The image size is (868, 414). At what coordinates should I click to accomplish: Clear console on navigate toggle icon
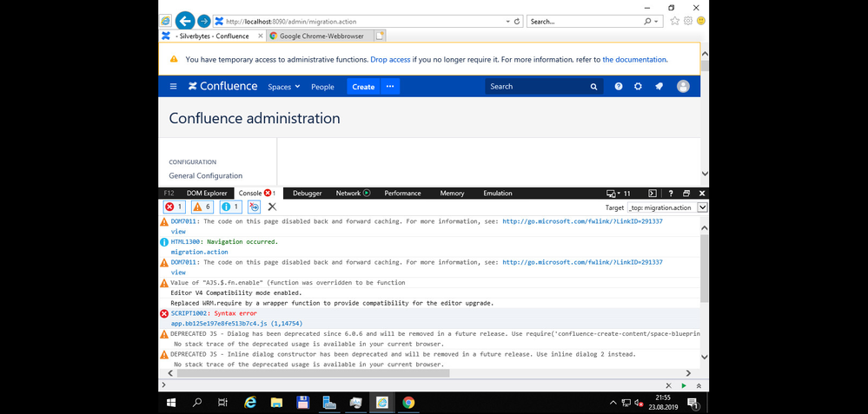254,207
